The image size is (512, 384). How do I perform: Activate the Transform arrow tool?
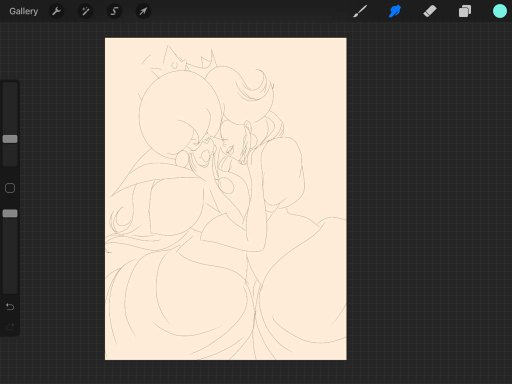[143, 11]
